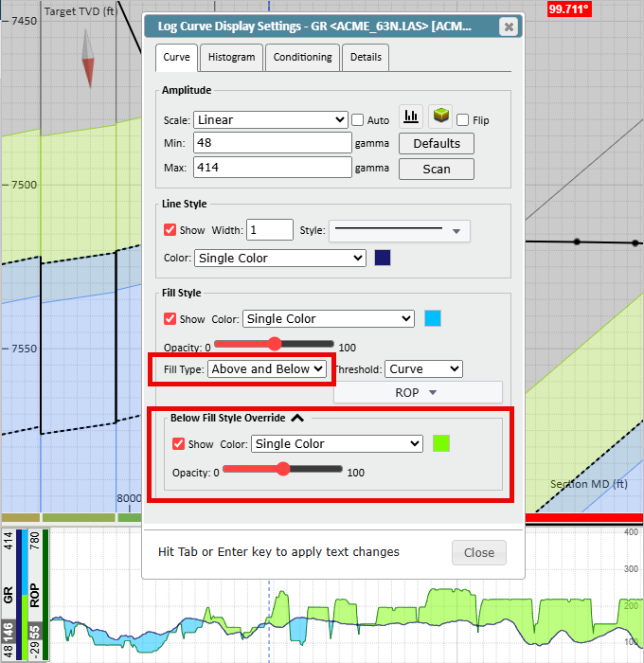Switch to the Curve tab
The image size is (644, 663).
coord(177,58)
